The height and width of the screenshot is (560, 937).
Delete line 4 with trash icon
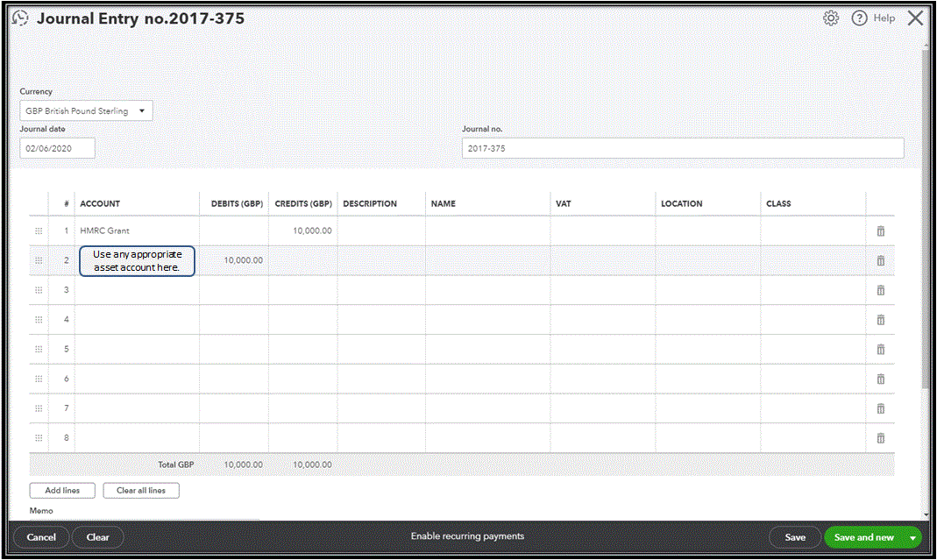tap(880, 320)
